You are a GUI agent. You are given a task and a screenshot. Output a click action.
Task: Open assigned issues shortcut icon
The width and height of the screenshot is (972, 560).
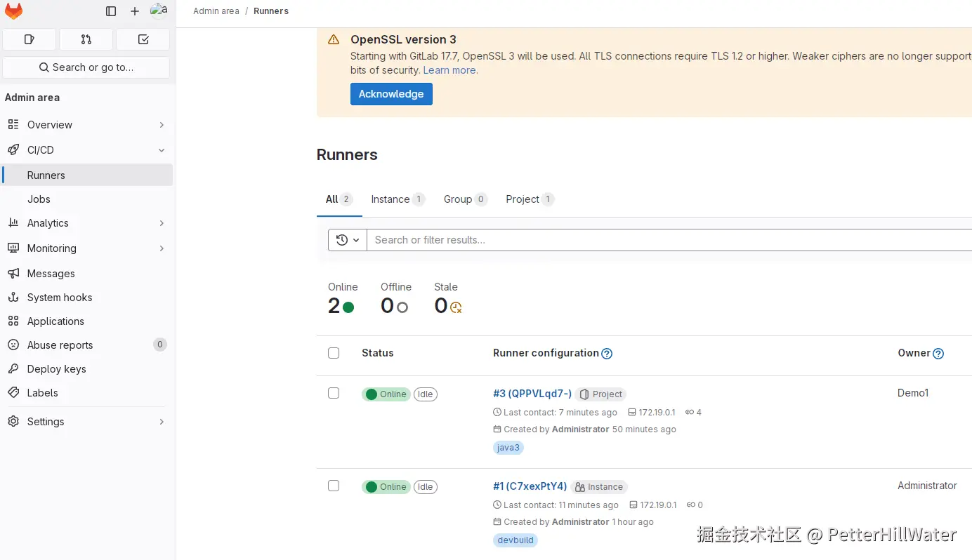pos(29,39)
